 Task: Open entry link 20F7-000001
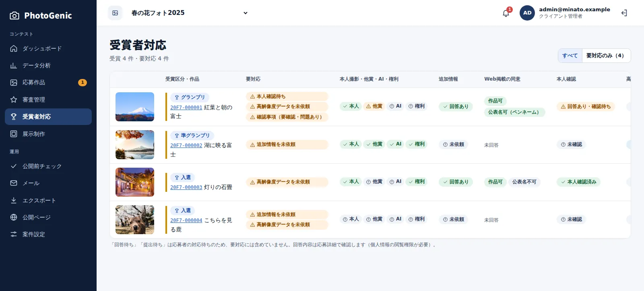coord(186,108)
